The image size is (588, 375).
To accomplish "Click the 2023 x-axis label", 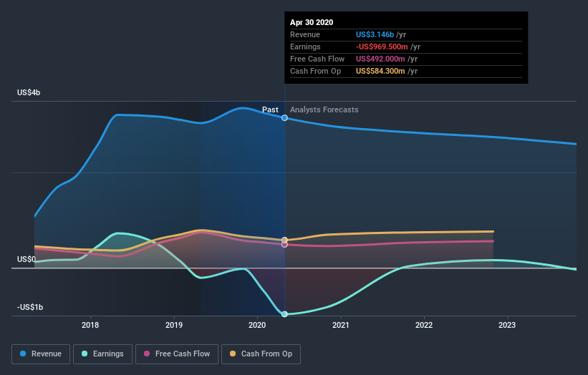I will pos(507,325).
